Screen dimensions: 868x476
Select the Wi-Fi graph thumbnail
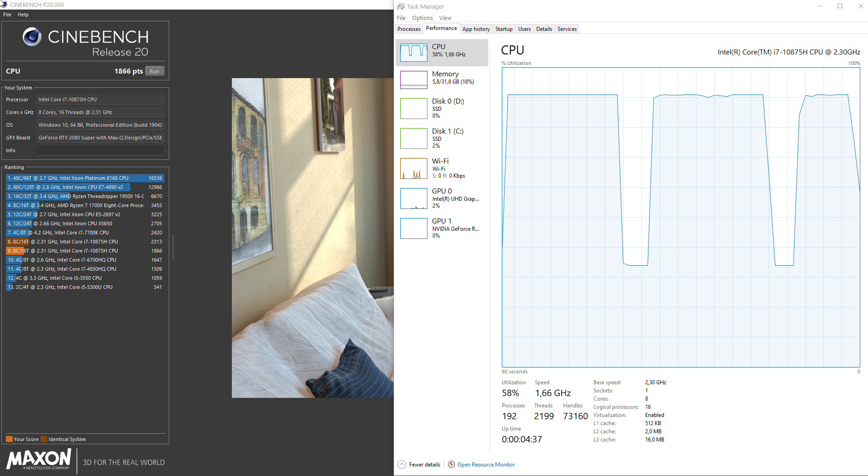point(413,168)
